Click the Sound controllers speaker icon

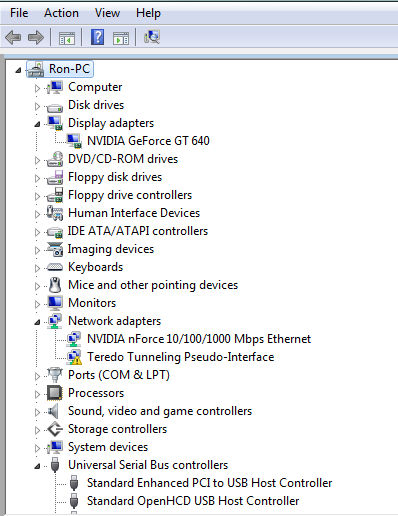tap(53, 411)
